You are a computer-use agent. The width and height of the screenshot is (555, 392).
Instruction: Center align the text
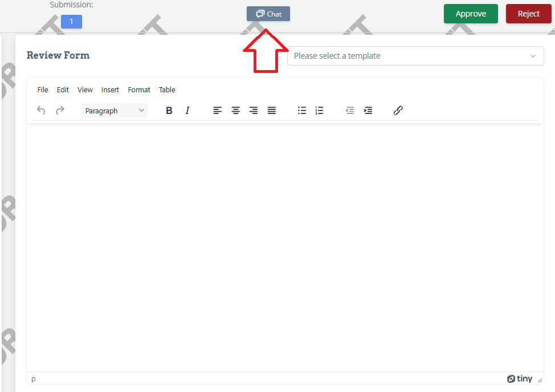pos(235,111)
